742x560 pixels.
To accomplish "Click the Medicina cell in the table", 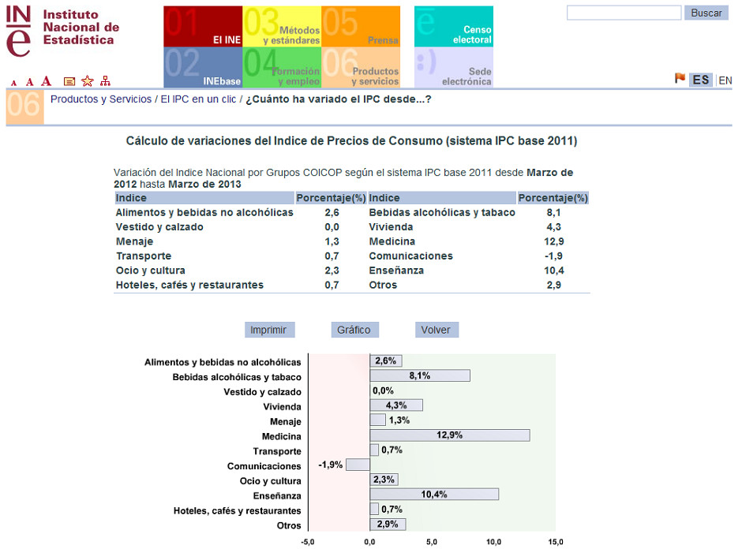I will coord(392,241).
